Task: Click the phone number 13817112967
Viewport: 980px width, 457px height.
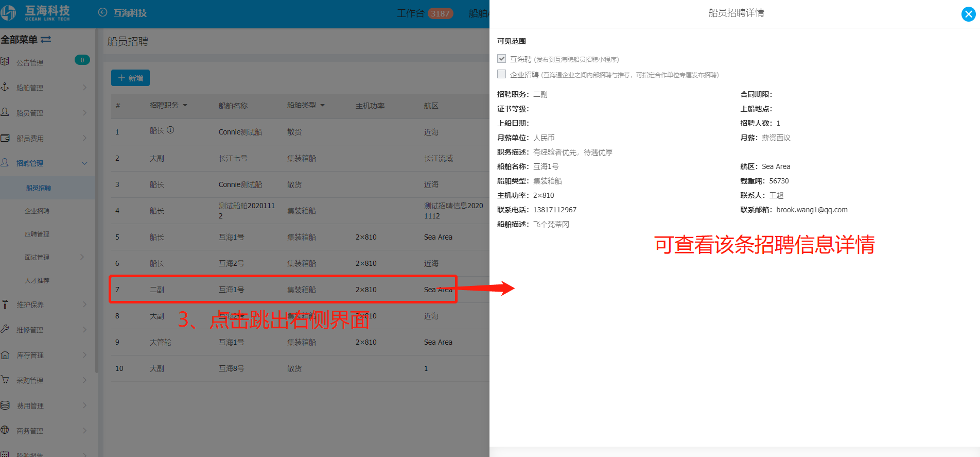Action: click(x=555, y=210)
